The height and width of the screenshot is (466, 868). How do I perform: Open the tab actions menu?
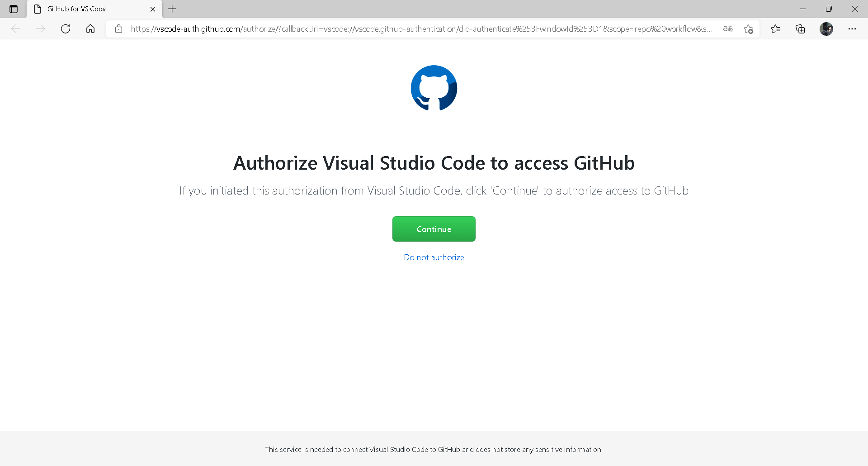[14, 9]
